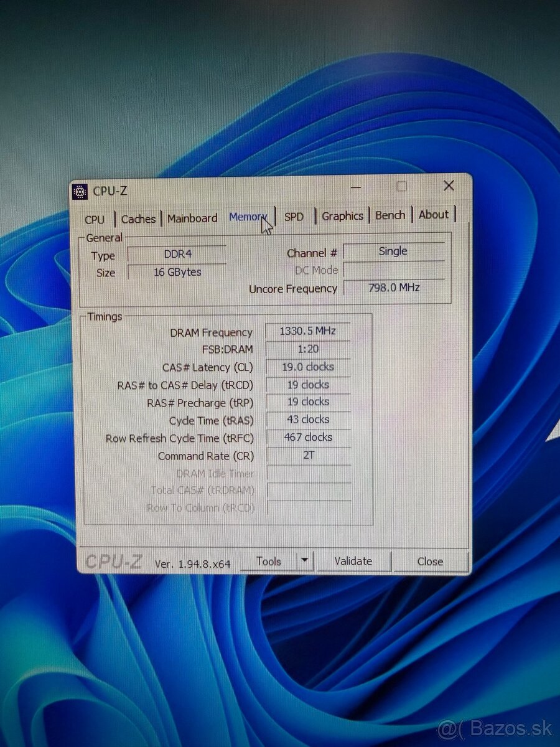Image resolution: width=560 pixels, height=747 pixels.
Task: Select the Mainboard tab
Action: tap(192, 218)
